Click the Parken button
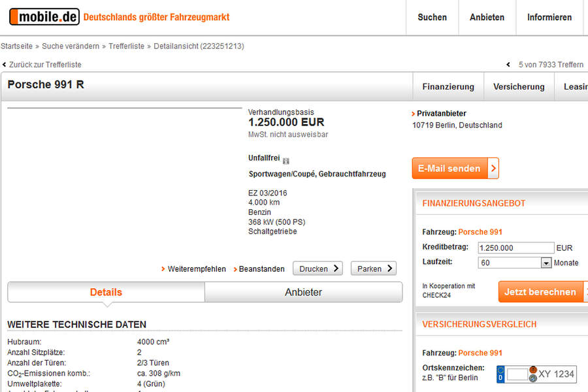Image resolution: width=588 pixels, height=392 pixels. (374, 269)
